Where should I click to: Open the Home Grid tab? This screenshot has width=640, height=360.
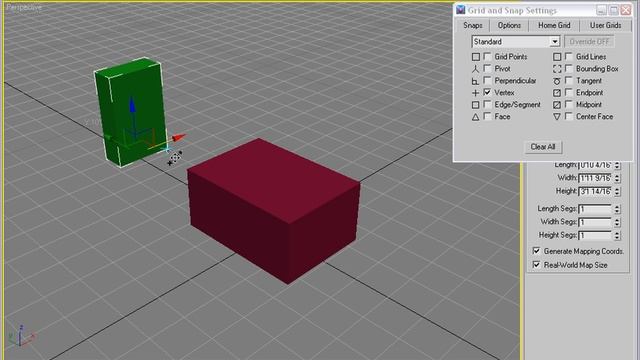[554, 25]
